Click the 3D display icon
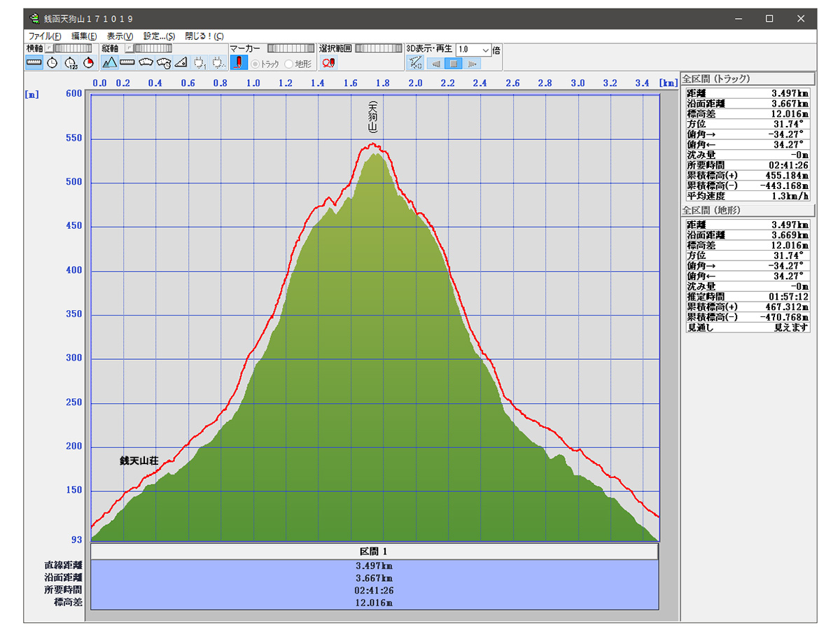 (x=415, y=63)
